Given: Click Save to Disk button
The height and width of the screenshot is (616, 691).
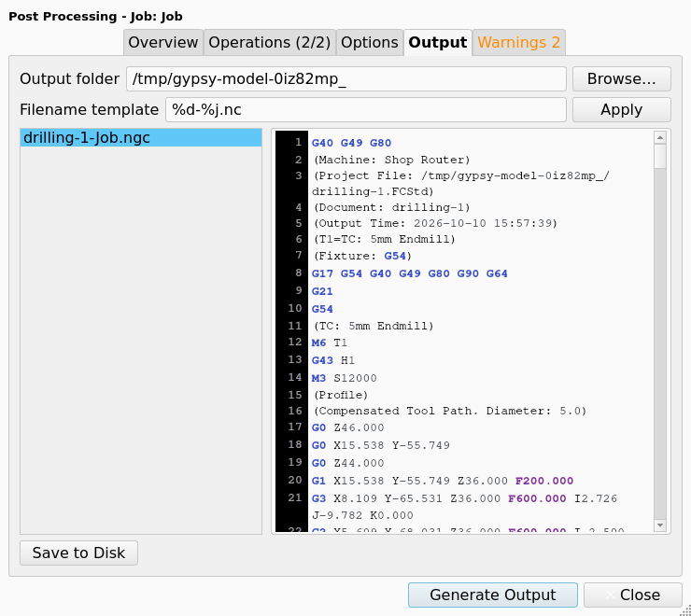Looking at the screenshot, I should click(x=78, y=553).
